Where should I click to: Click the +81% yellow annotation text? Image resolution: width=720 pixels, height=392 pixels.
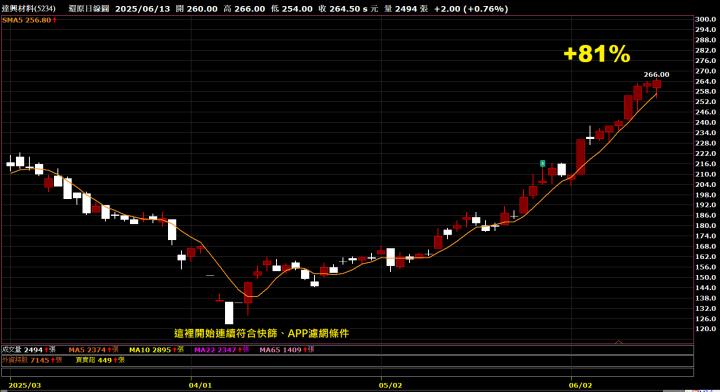[596, 54]
